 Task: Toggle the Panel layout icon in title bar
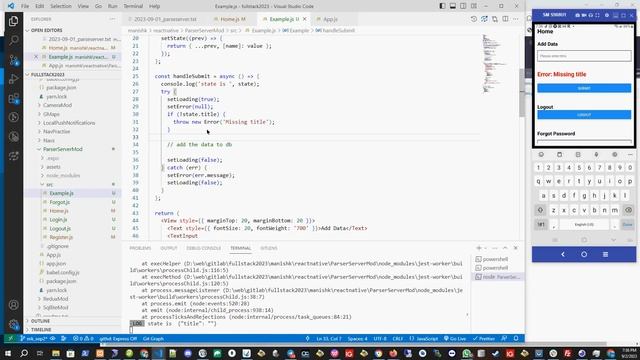point(453,6)
